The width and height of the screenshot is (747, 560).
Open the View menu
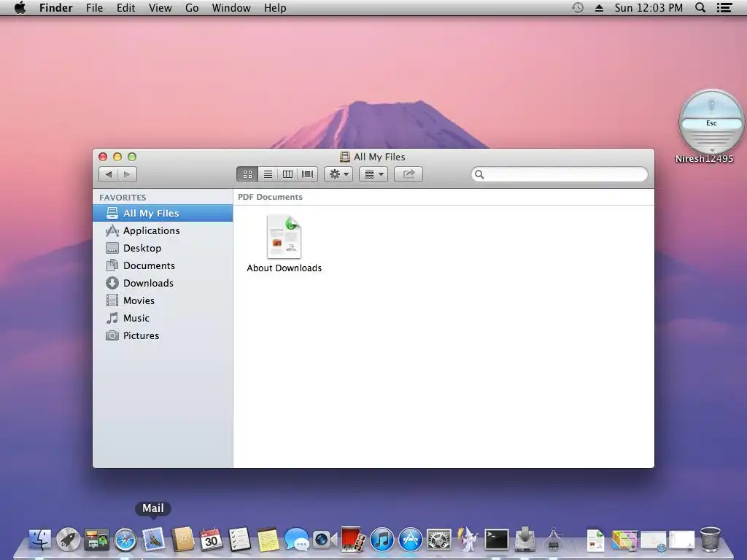click(x=160, y=8)
